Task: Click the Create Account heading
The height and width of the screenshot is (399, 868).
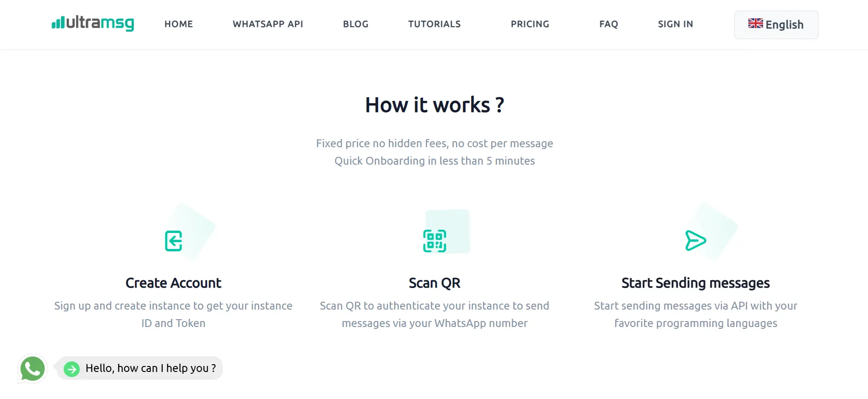Action: (173, 283)
